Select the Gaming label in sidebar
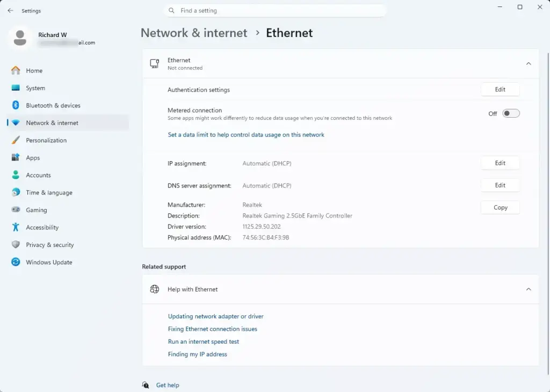 36,210
